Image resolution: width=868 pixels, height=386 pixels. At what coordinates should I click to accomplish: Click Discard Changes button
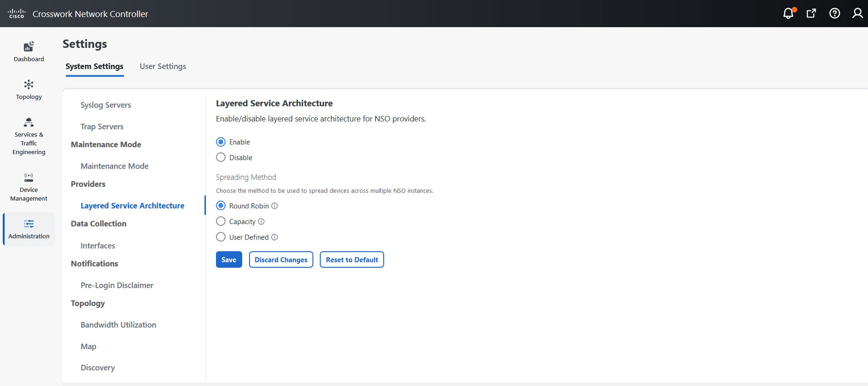pyautogui.click(x=281, y=259)
